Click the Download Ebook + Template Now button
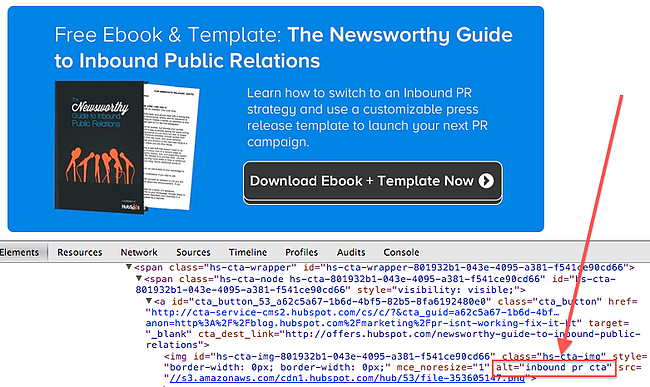The image size is (650, 387). [x=373, y=182]
